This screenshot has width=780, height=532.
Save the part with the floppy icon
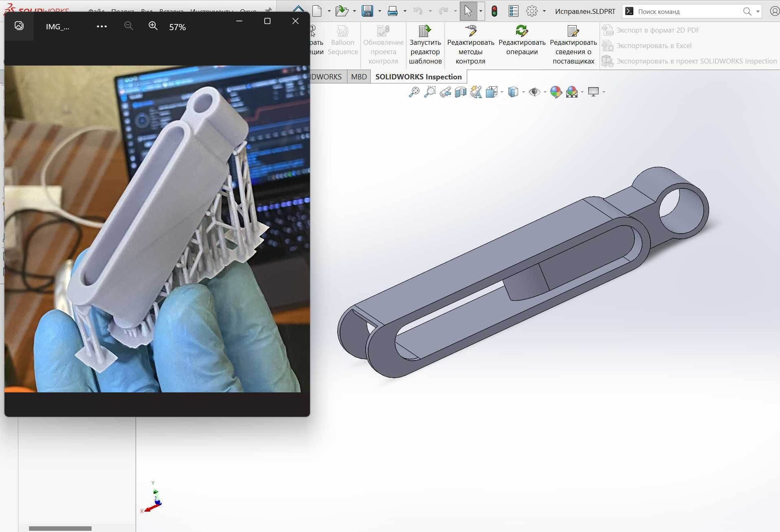point(367,11)
